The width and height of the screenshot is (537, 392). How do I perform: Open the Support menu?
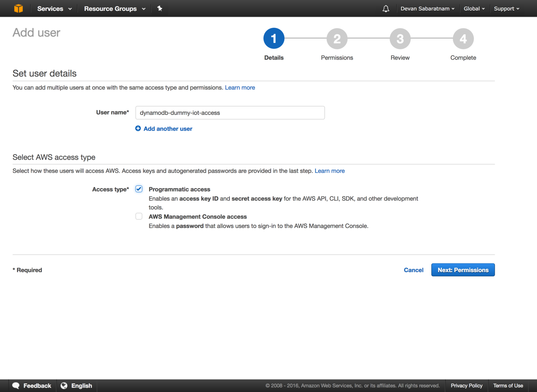pos(506,9)
